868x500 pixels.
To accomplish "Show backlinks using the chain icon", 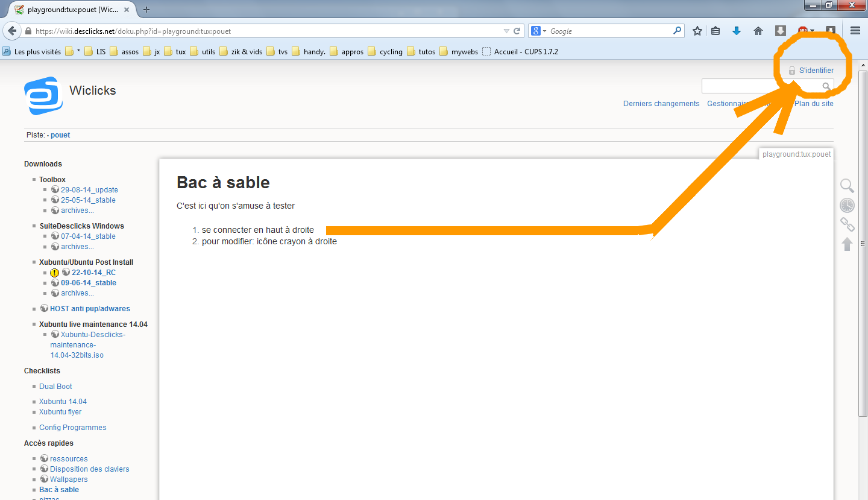I will pos(847,225).
